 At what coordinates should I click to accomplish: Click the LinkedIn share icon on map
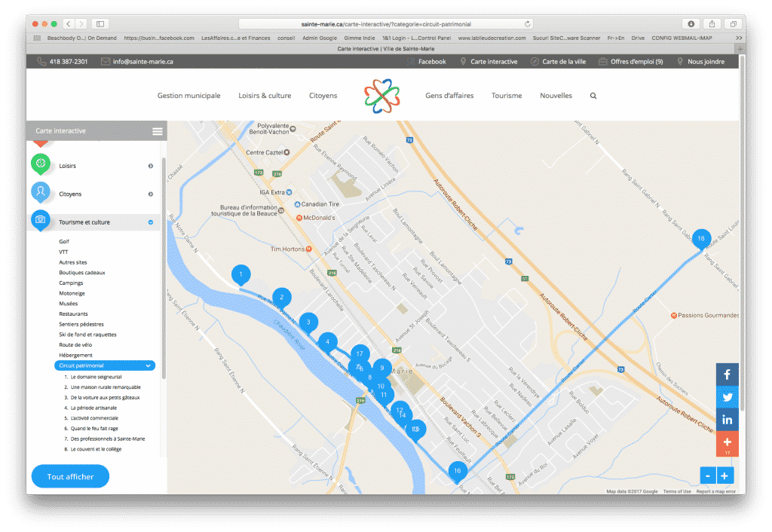point(727,420)
